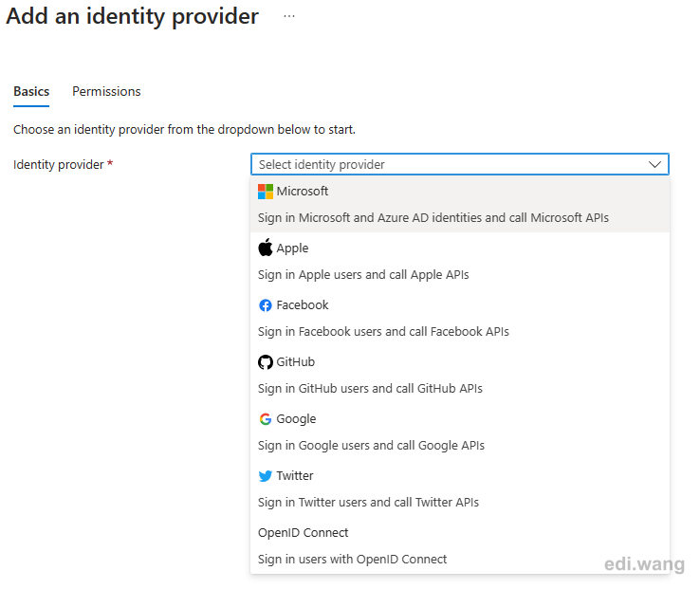Choose Microsoft from provider list
The height and width of the screenshot is (589, 700).
coord(460,204)
